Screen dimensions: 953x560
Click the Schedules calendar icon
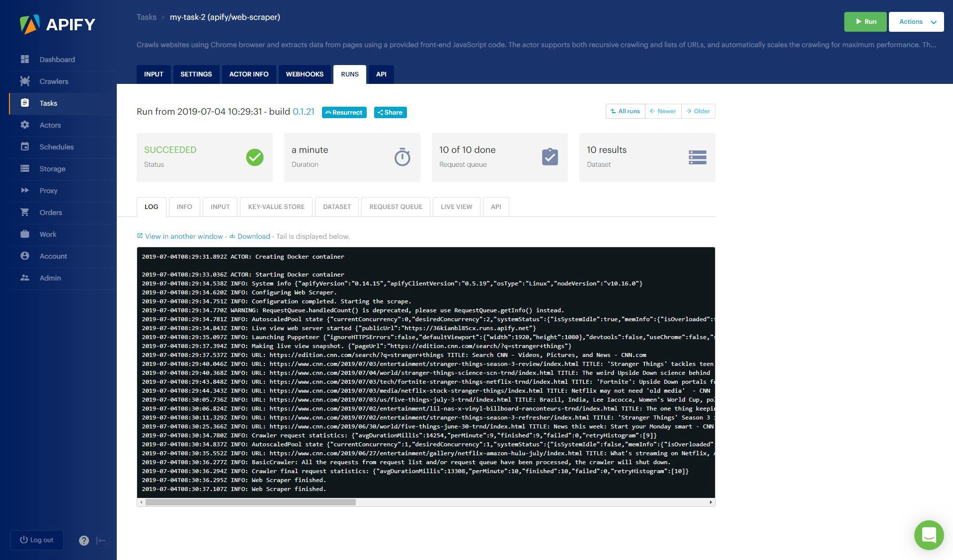tap(25, 146)
